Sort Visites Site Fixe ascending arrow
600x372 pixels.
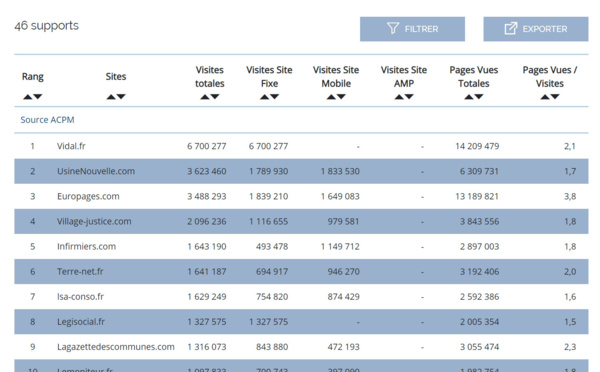265,97
